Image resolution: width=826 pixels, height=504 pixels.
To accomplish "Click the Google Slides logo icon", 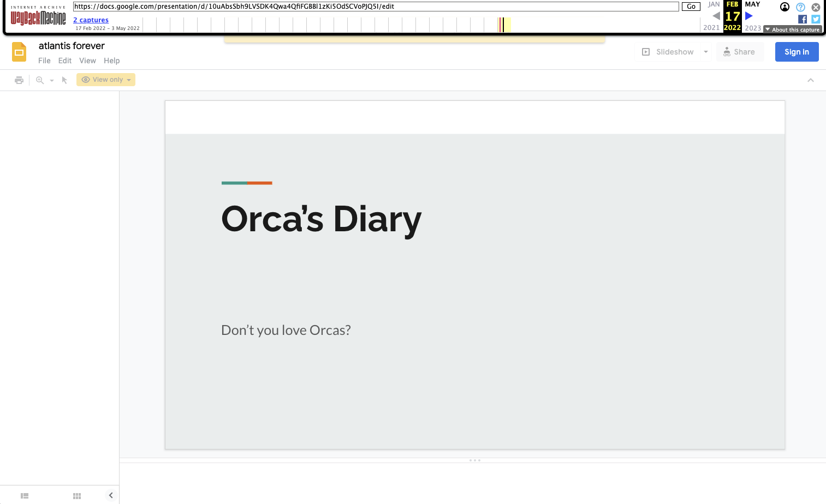I will (19, 52).
